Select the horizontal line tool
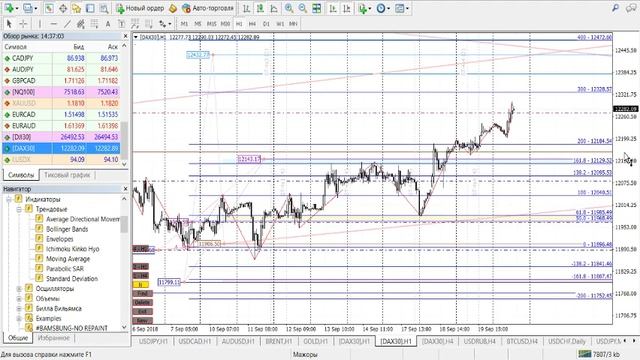This screenshot has width=640, height=360. tap(53, 24)
